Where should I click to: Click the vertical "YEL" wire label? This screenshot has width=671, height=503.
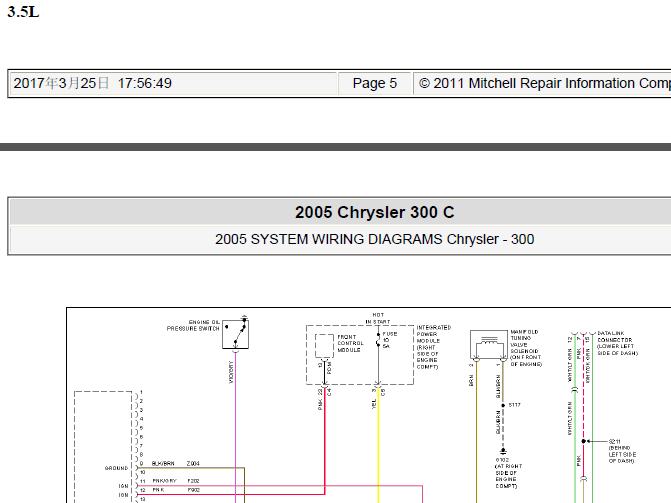374,404
